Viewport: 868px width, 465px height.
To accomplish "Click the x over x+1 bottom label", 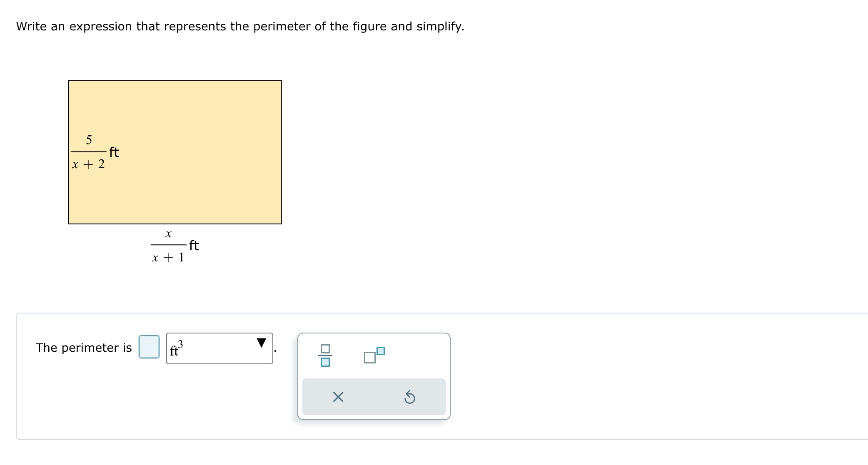I will coord(173,246).
